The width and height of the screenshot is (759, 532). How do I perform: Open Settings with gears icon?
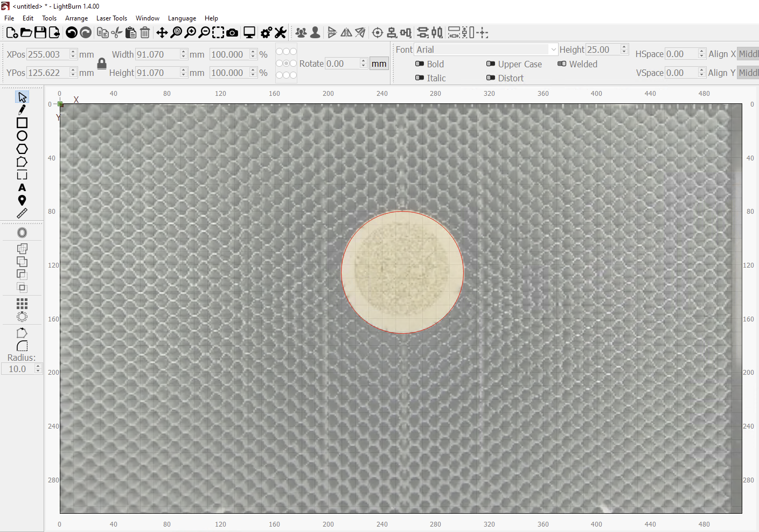point(266,33)
